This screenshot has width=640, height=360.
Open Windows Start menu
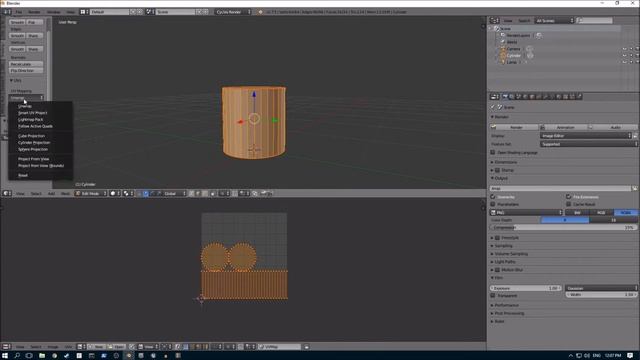point(5,356)
